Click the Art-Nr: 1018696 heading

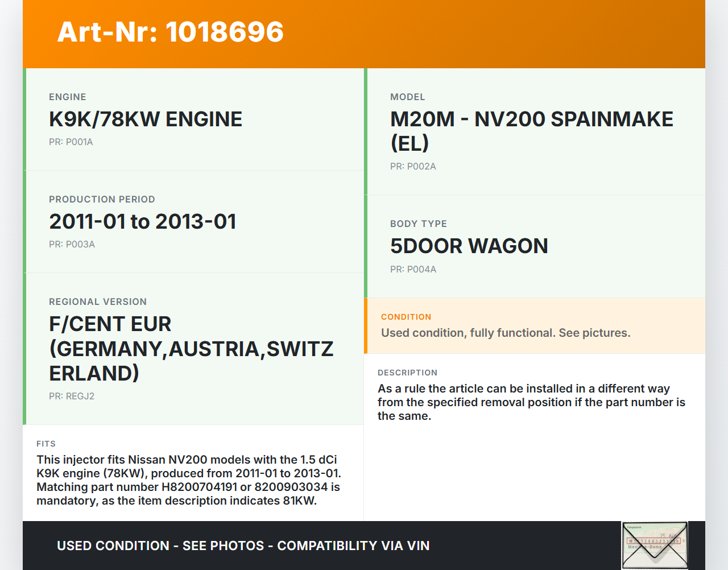(170, 32)
